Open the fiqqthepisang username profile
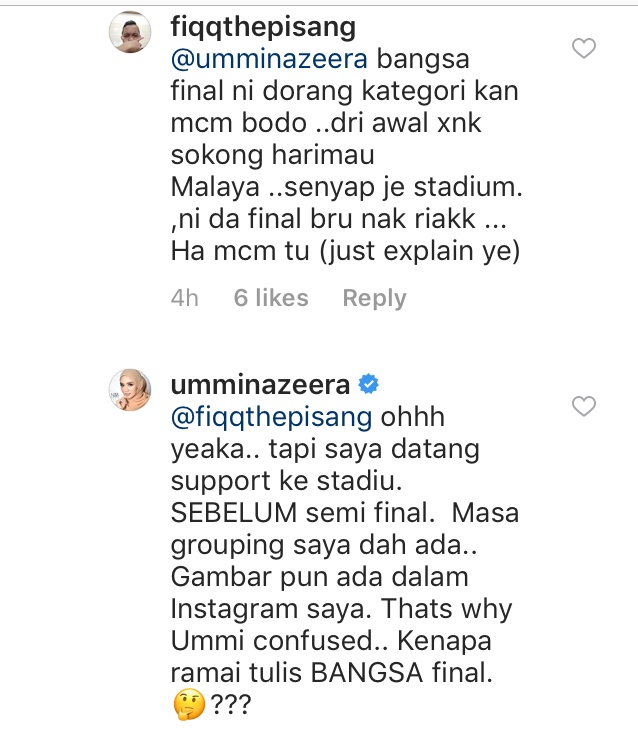The width and height of the screenshot is (638, 736). tap(263, 27)
